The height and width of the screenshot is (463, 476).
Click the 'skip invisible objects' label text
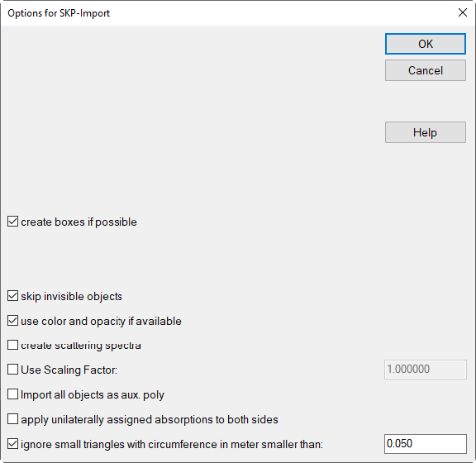pos(71,296)
